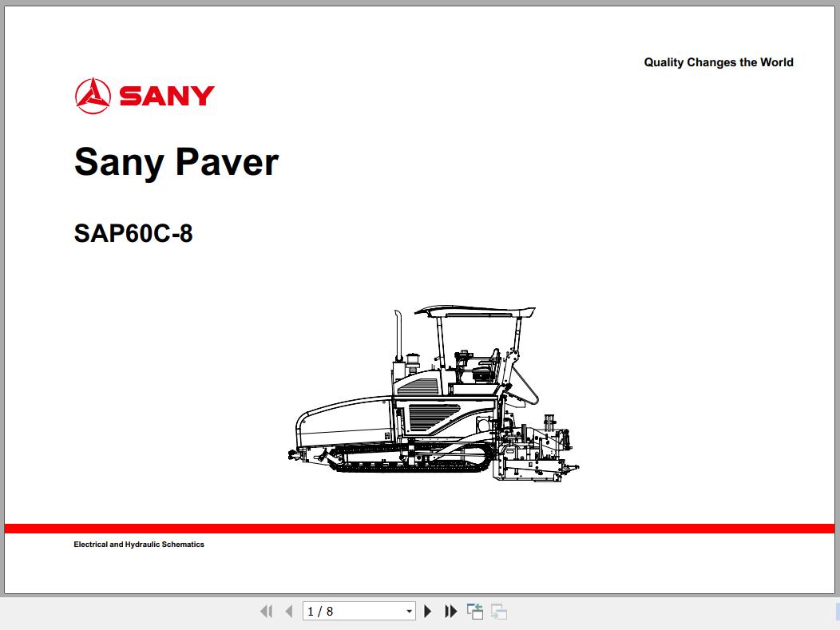
Task: Go to previous page arrow
Action: [289, 612]
